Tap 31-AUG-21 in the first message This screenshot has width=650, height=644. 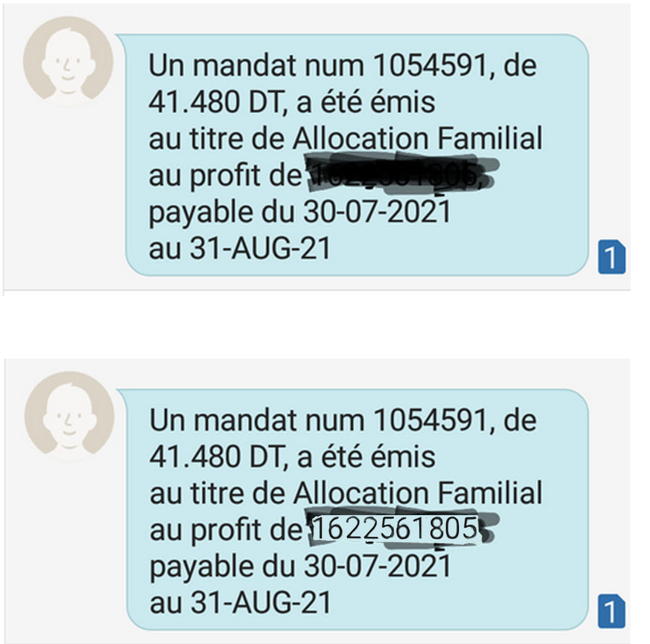tap(260, 248)
